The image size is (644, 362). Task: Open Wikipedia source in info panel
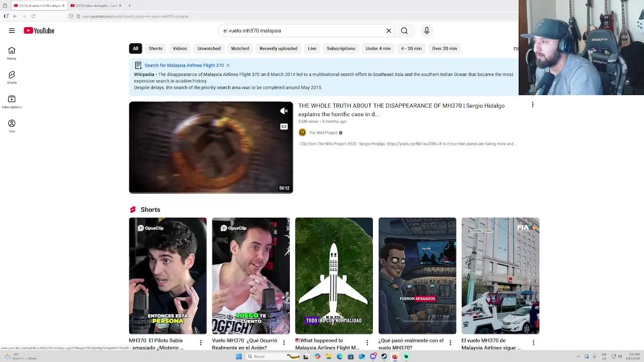[144, 74]
